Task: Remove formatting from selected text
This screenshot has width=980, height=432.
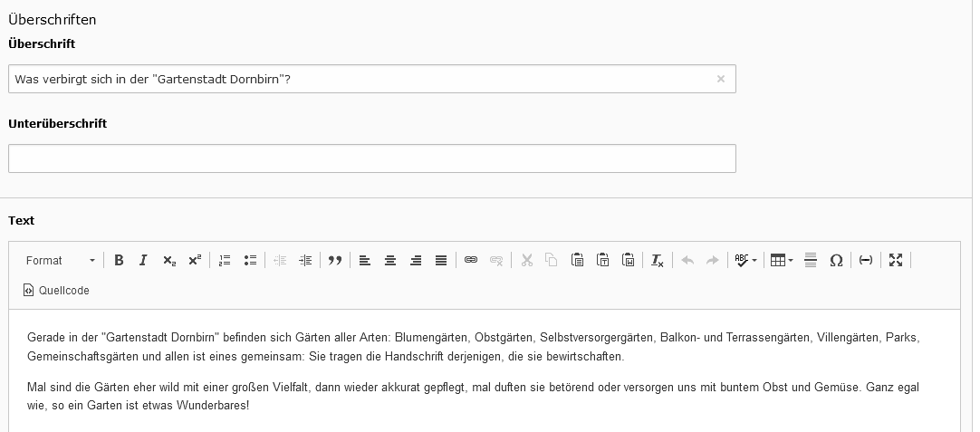Action: 658,261
